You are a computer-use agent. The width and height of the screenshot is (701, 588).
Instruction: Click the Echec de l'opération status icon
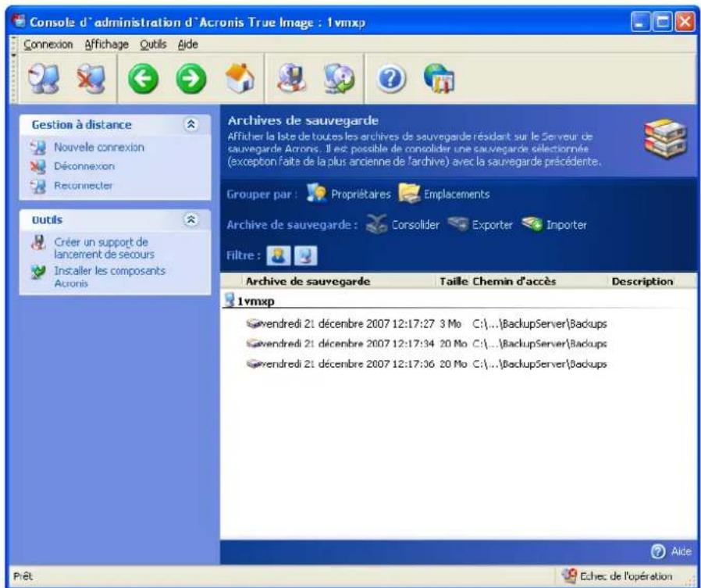coord(570,576)
